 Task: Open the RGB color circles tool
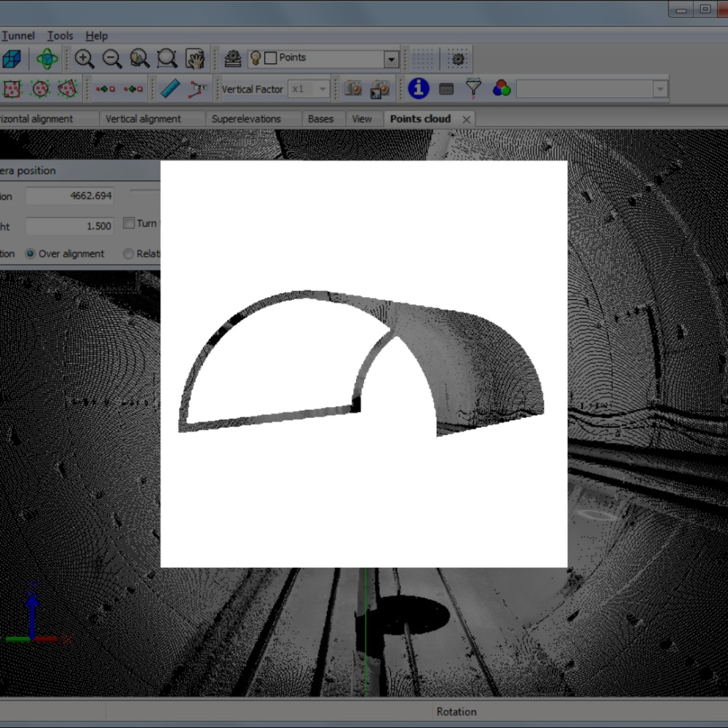[502, 88]
